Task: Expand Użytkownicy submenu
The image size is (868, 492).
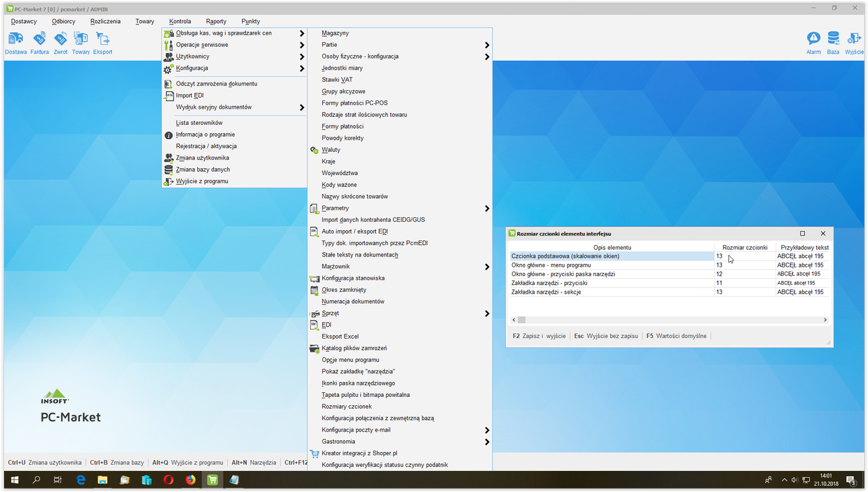Action: click(234, 56)
